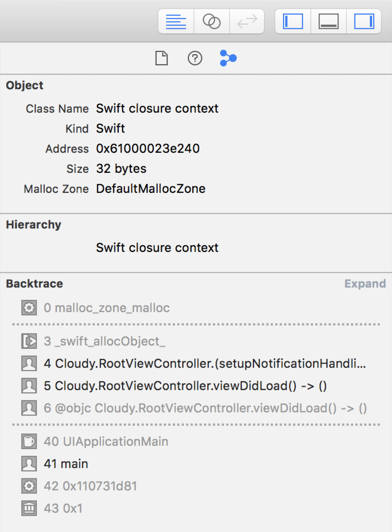Click the gear icon beside malloc_zone_malloc
The image size is (392, 532).
(29, 308)
